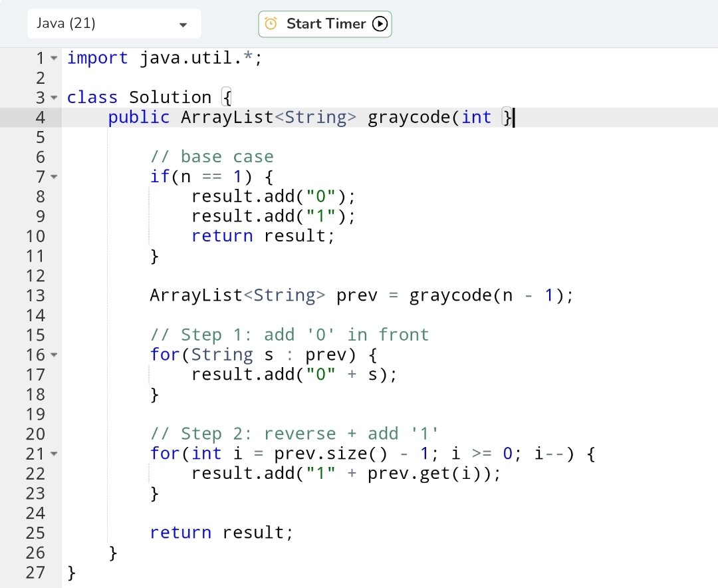The height and width of the screenshot is (588, 718).
Task: Click the opening brace after Solution on line 3
Action: pyautogui.click(x=227, y=98)
